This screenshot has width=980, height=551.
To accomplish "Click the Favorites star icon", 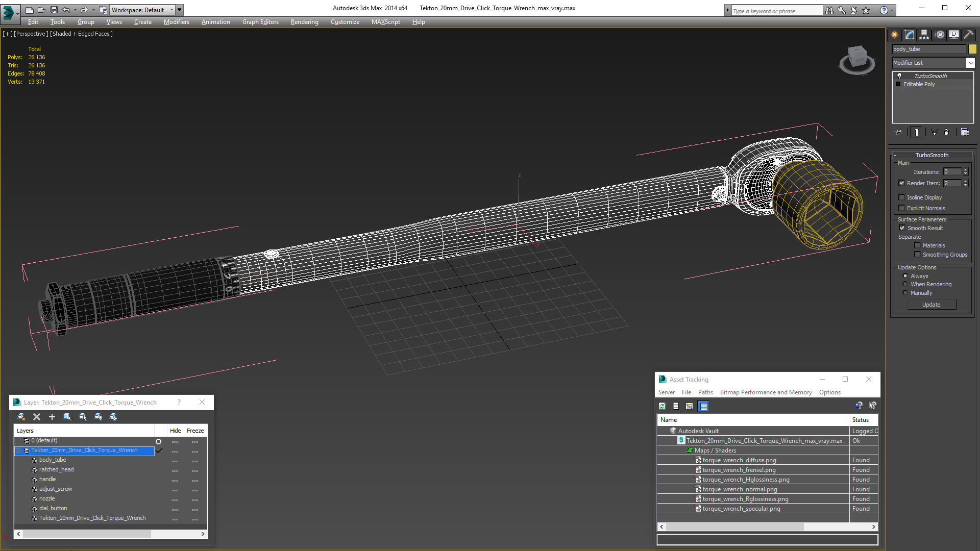I will click(x=866, y=10).
